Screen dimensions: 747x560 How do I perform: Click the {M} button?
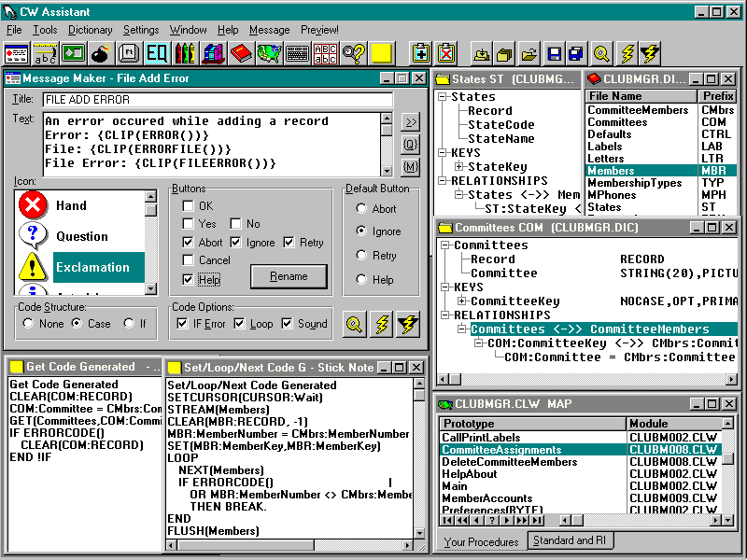(410, 167)
